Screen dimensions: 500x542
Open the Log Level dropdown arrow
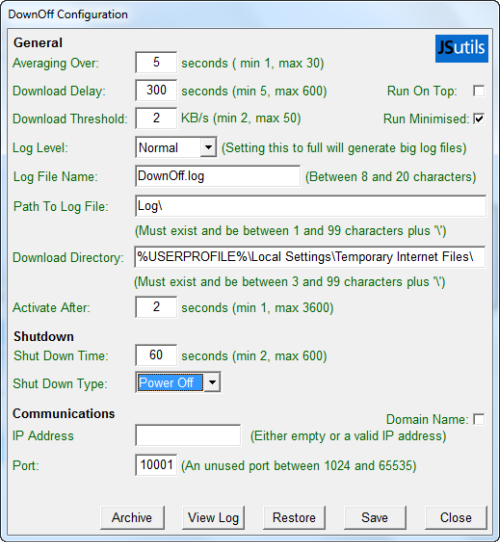click(208, 147)
